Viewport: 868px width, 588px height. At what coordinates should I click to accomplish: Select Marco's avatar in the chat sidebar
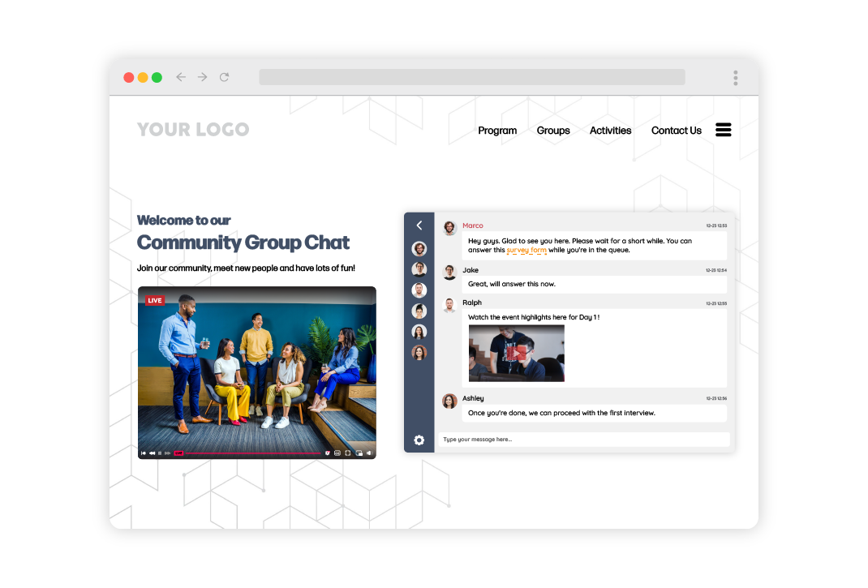(419, 248)
